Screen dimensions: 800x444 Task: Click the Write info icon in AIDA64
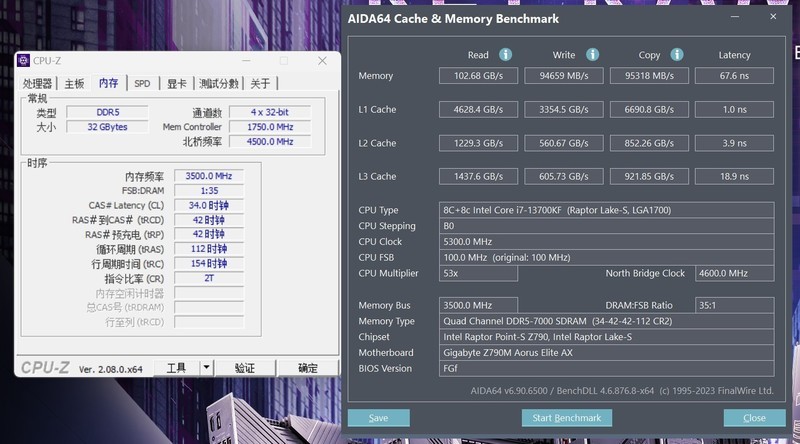(592, 55)
